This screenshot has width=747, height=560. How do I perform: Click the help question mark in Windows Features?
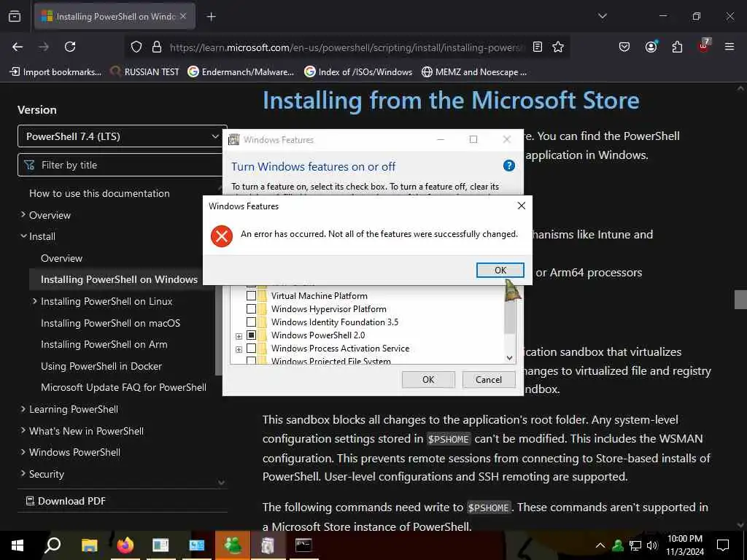508,166
